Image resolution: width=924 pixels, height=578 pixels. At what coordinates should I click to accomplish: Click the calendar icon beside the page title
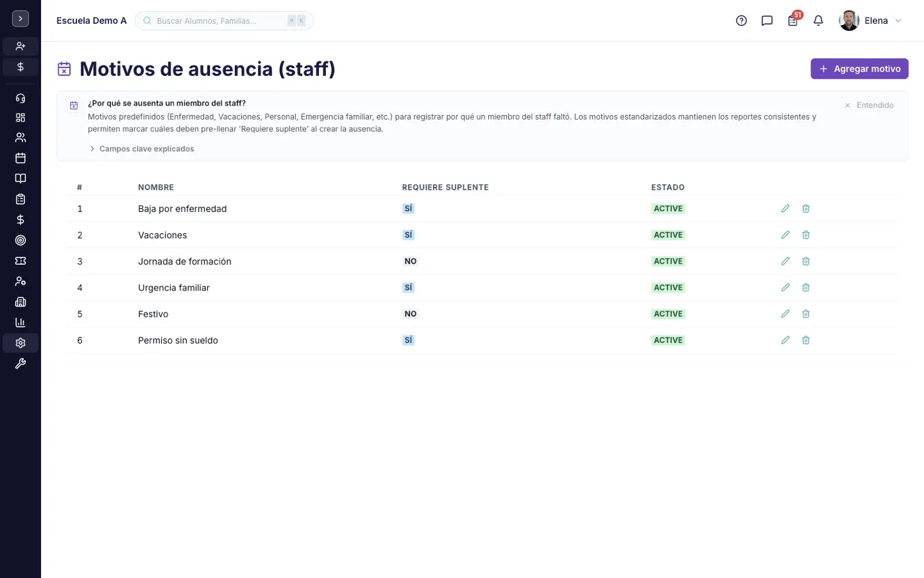64,69
